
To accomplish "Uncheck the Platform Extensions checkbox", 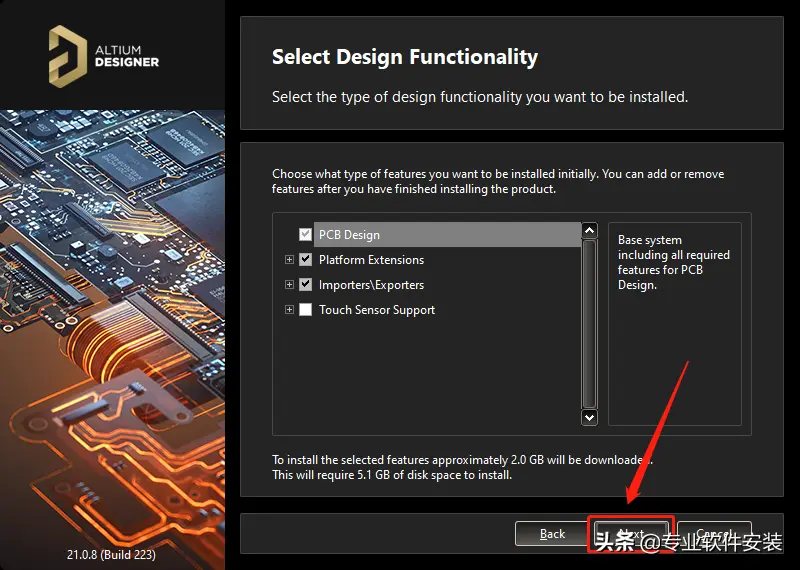I will tap(305, 259).
